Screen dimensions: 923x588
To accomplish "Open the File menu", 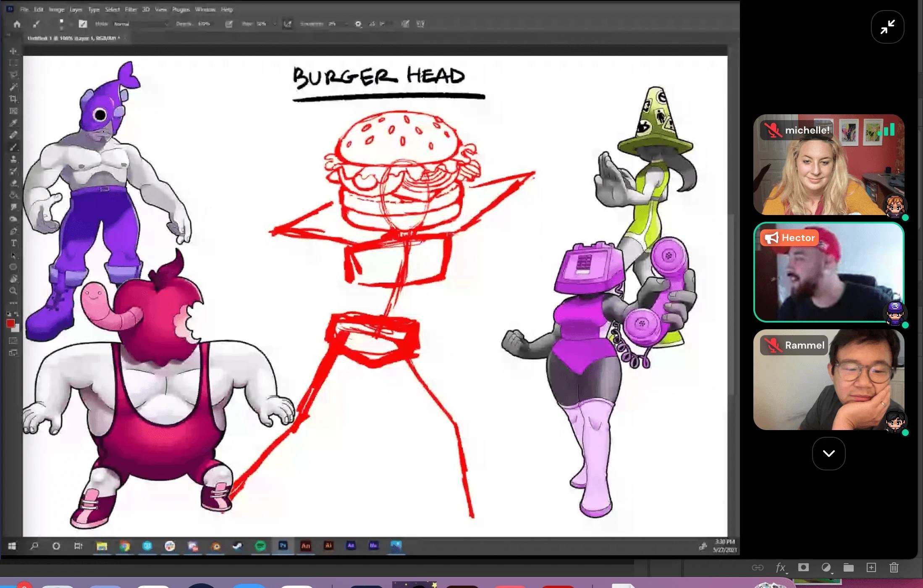I will [24, 9].
